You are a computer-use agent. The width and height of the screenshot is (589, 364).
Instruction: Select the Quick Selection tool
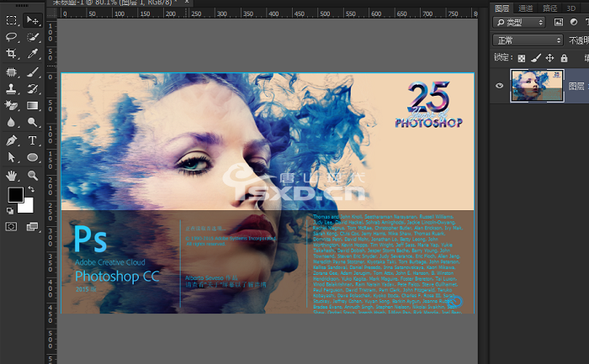tap(32, 37)
